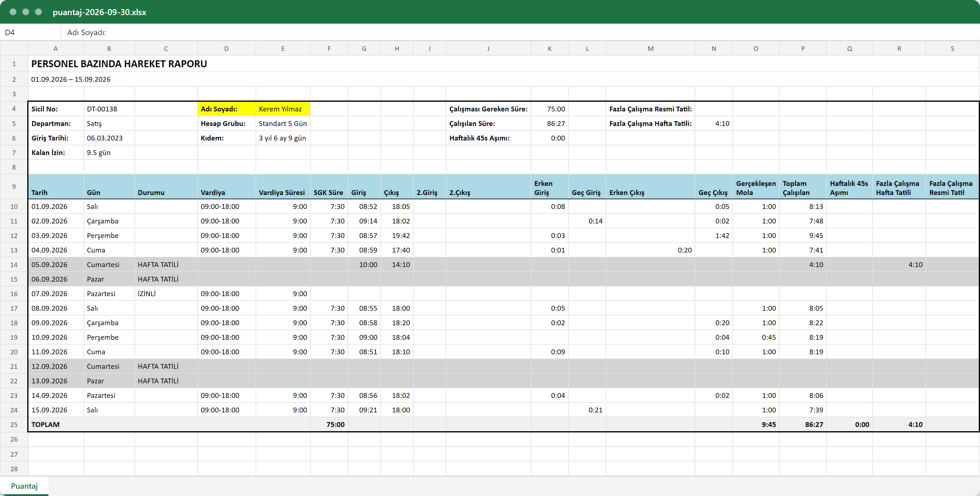Click the cell reference box showing D4
Image resolution: width=980 pixels, height=496 pixels.
click(30, 32)
